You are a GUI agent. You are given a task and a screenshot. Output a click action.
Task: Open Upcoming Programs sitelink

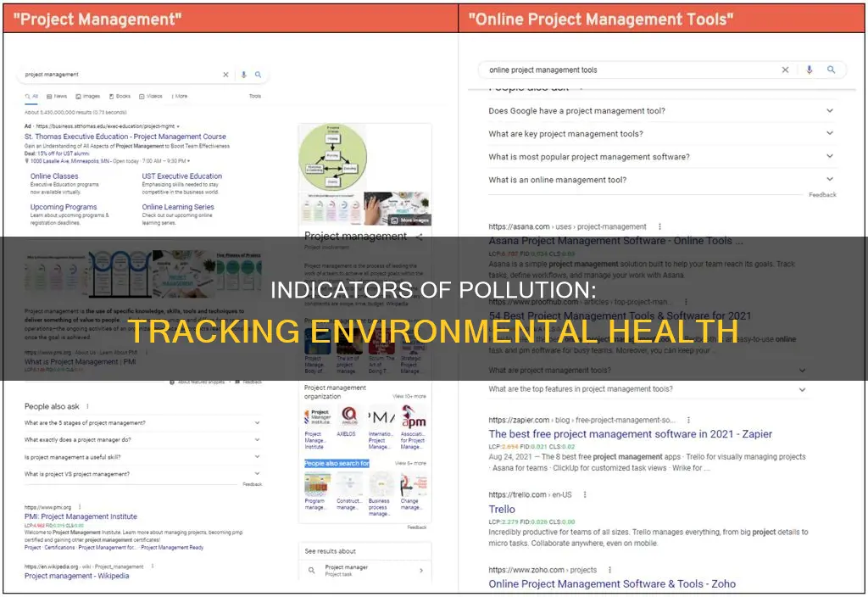64,207
